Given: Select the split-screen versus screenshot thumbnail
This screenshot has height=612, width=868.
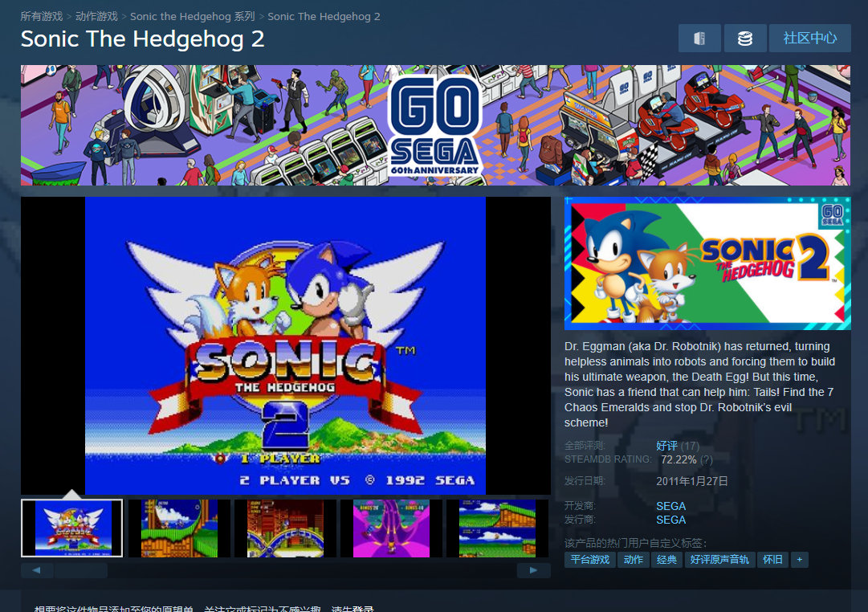Looking at the screenshot, I should click(x=497, y=528).
